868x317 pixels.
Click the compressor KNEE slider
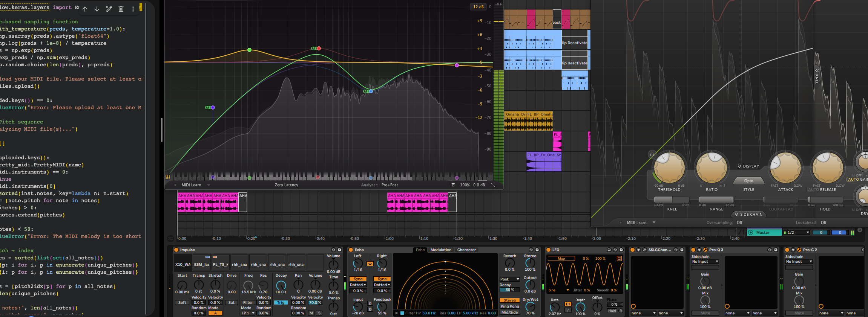click(x=672, y=200)
